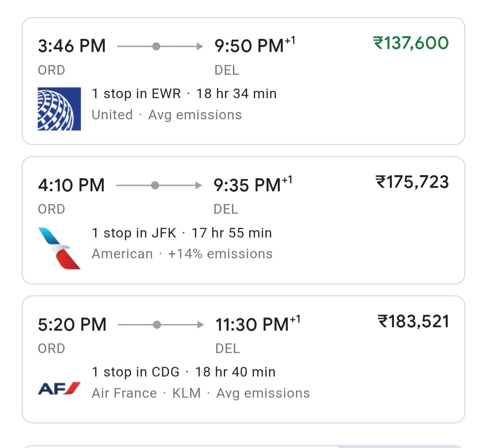This screenshot has width=487, height=448.
Task: Select the ₹175,723 American fare
Action: 412,182
